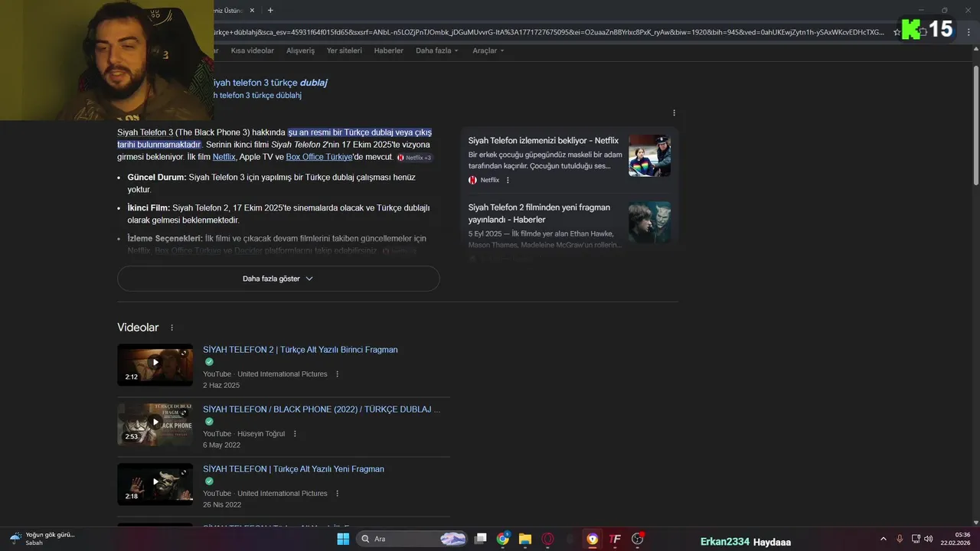Click the Netflix +3 source chip

coord(414,158)
